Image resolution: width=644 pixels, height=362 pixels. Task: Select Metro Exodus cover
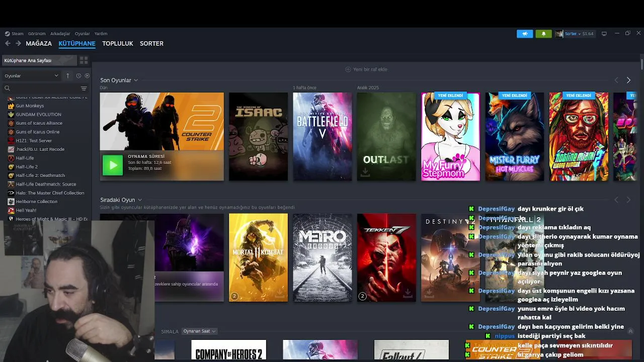pos(323,257)
